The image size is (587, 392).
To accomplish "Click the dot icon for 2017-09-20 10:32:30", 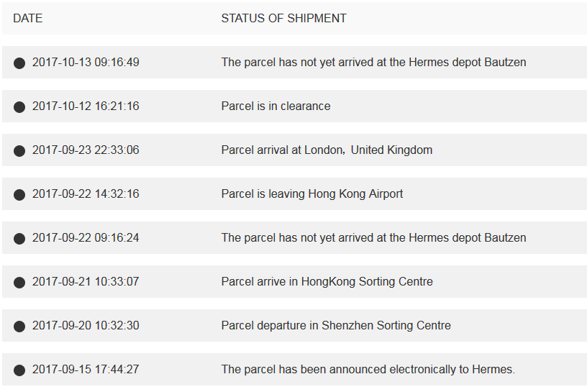I will coord(19,326).
